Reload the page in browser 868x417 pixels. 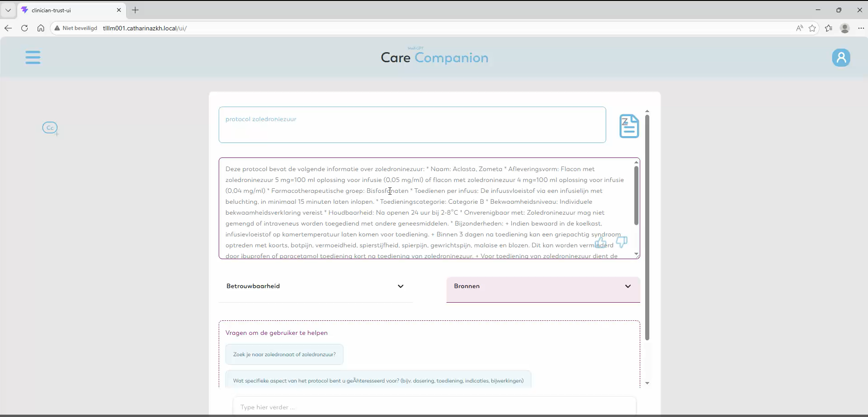coord(25,28)
